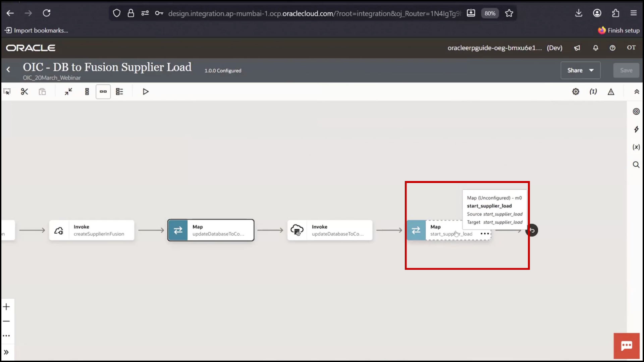This screenshot has height=362, width=644.
Task: Open the Triggers target icon panel
Action: [x=636, y=112]
